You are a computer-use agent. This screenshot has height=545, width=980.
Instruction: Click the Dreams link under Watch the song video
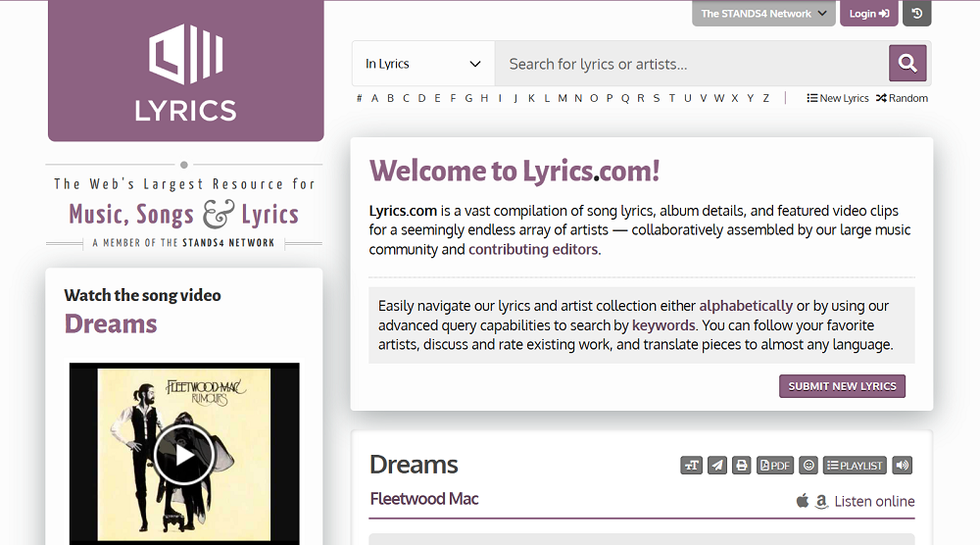pyautogui.click(x=111, y=323)
